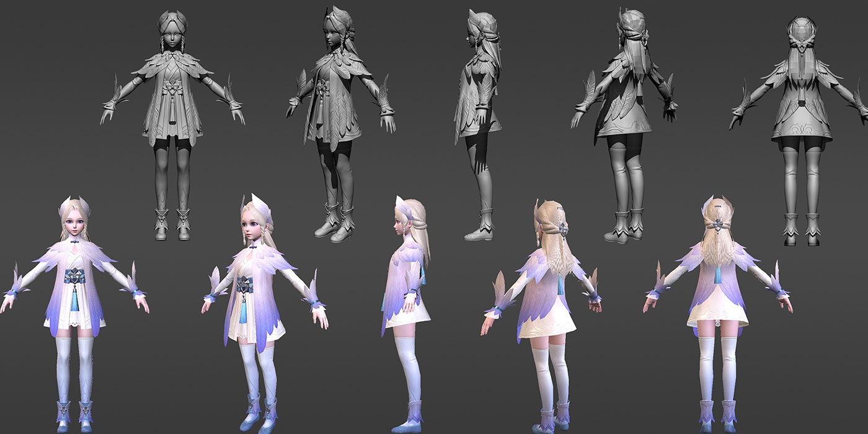
Task: Click the hair clip on gray back-view sculpt
Action: pos(802,44)
